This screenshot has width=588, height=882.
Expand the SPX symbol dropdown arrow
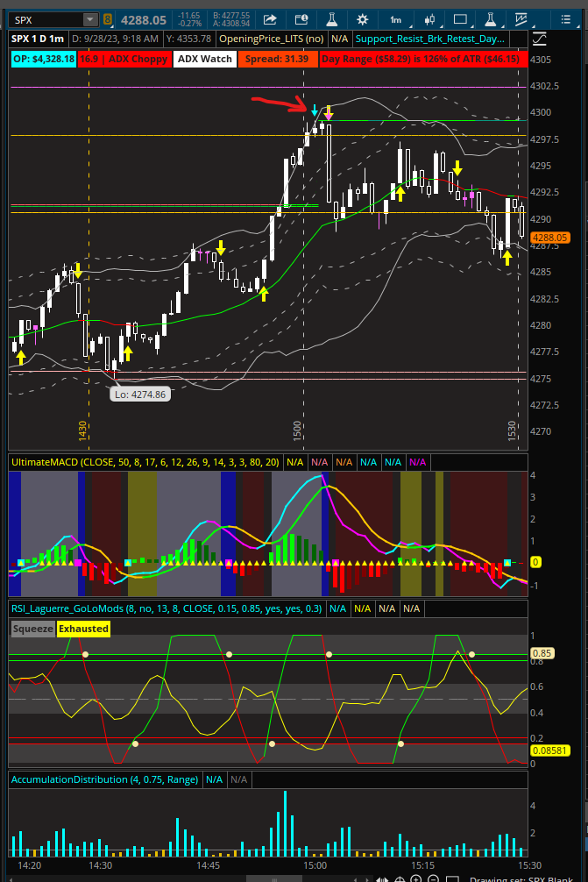click(90, 19)
